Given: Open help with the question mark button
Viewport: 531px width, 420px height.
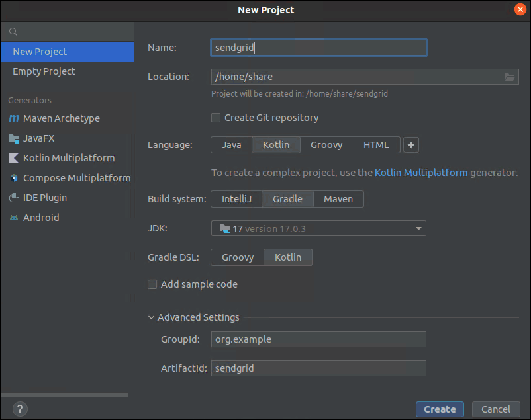Looking at the screenshot, I should pos(20,409).
